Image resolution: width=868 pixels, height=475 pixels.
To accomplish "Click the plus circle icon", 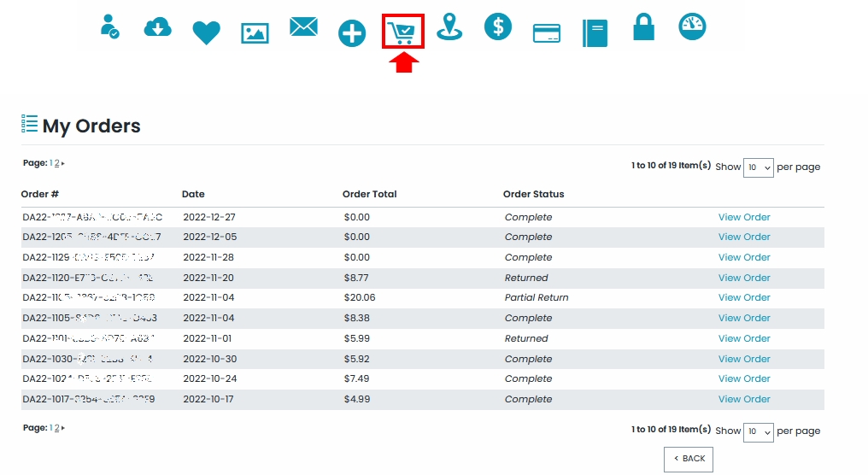I will pyautogui.click(x=352, y=33).
